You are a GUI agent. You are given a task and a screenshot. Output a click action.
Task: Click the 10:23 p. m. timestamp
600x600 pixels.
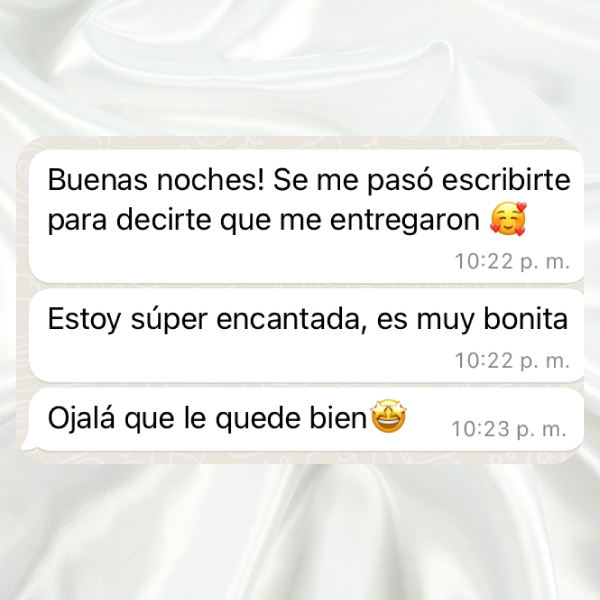509,429
